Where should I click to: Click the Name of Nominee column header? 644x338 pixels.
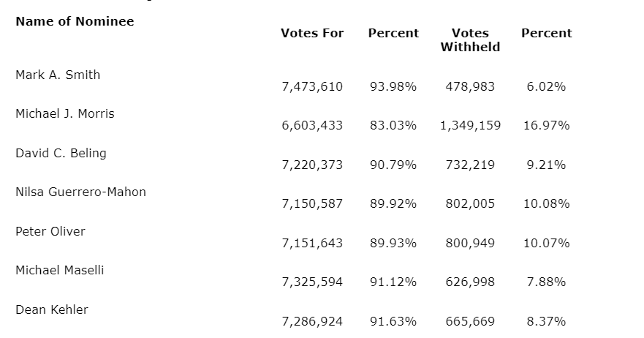pyautogui.click(x=75, y=21)
